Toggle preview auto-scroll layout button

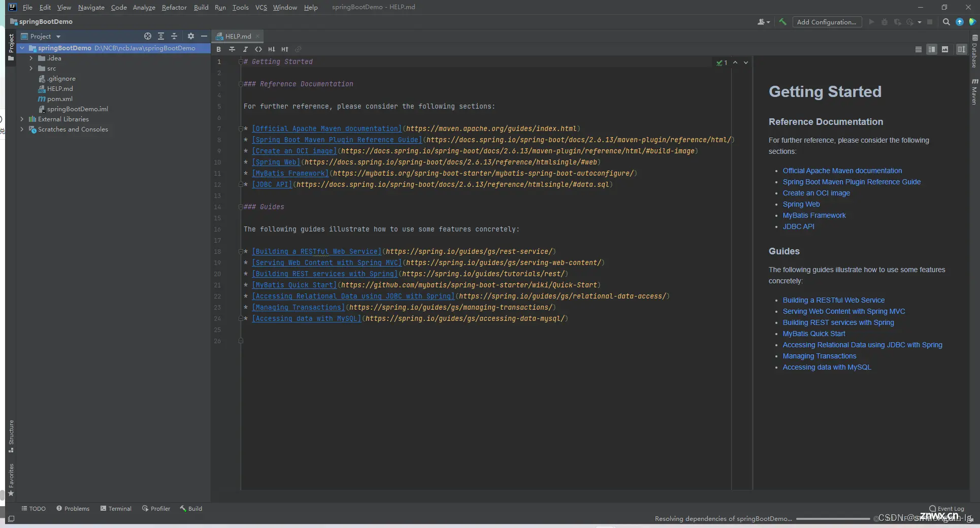point(961,49)
